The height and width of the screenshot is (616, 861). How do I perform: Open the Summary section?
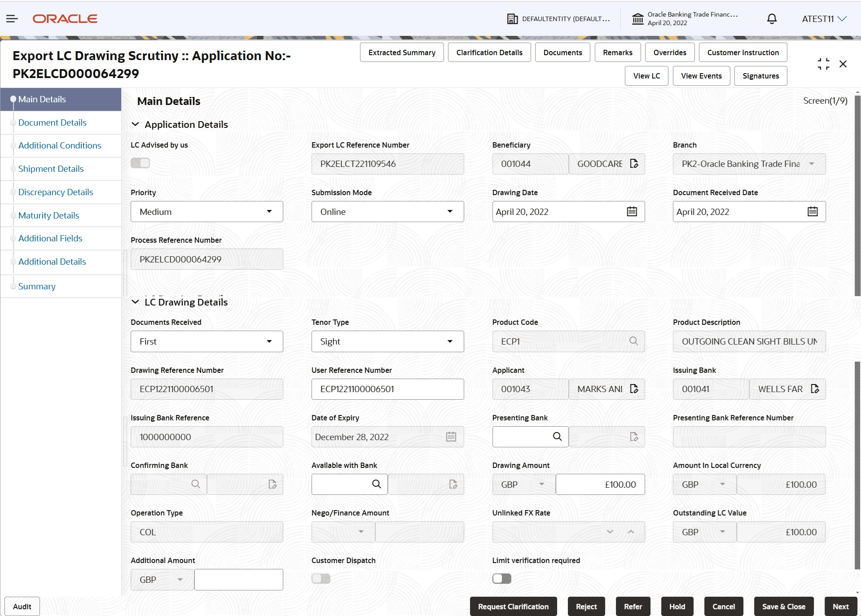(37, 286)
